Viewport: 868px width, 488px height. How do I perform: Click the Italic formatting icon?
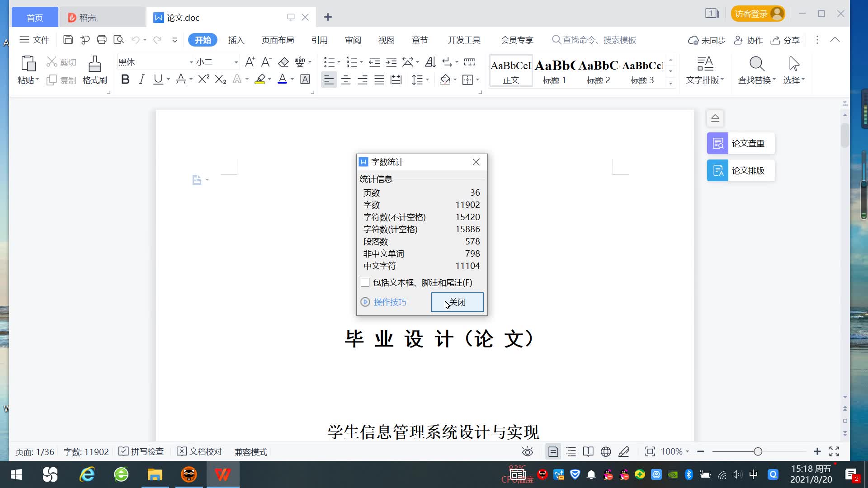pyautogui.click(x=142, y=80)
